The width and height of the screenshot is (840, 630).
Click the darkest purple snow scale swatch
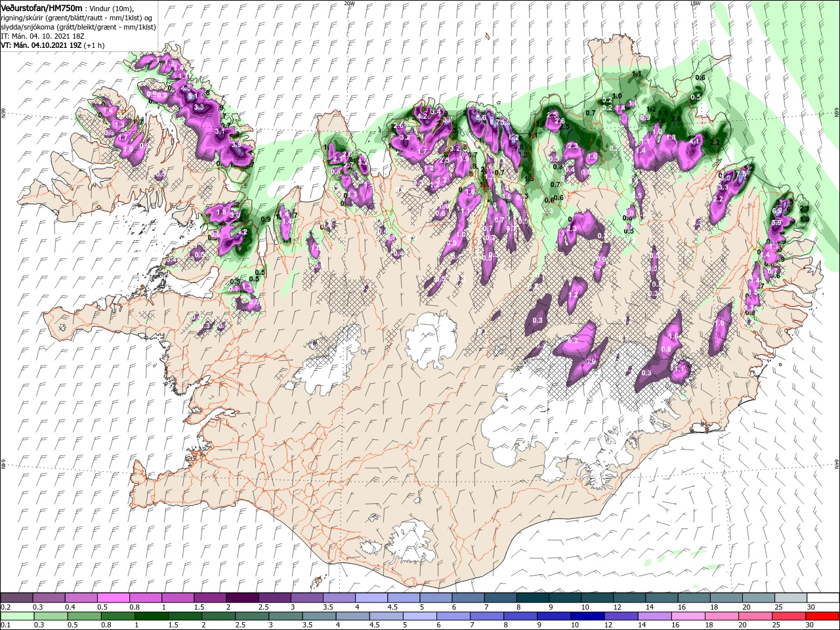point(241,598)
